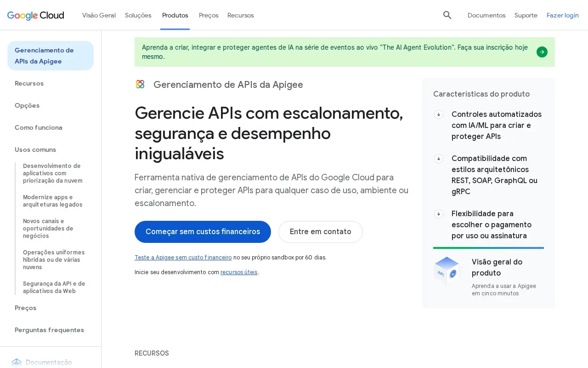Open the Suporte link
588x368 pixels.
click(526, 15)
